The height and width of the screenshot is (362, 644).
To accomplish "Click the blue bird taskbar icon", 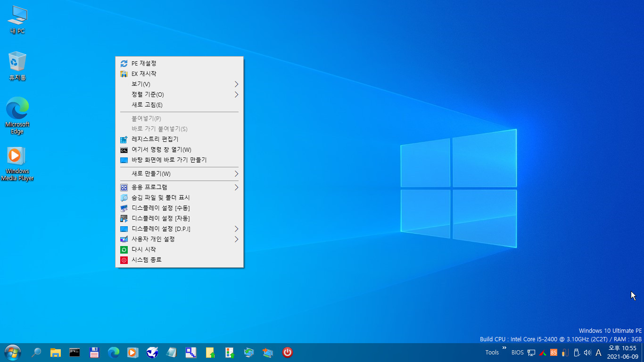I will pos(152,352).
